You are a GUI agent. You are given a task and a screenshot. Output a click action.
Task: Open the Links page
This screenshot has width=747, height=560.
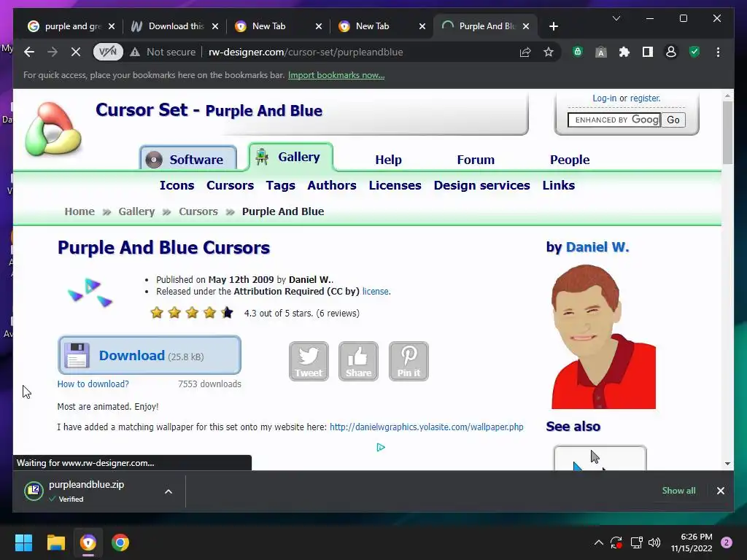click(x=558, y=185)
